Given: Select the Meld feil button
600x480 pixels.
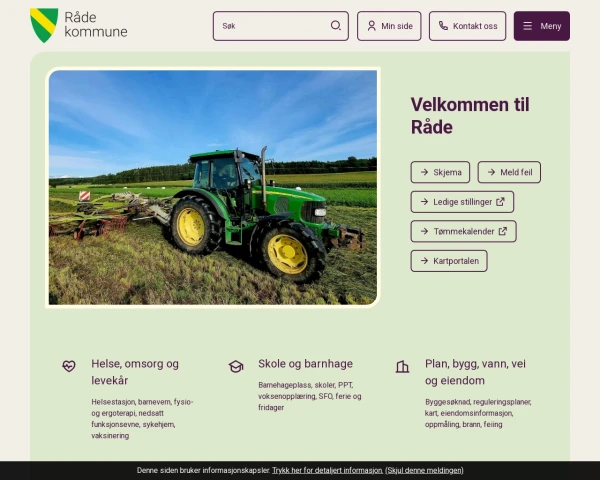Looking at the screenshot, I should tap(509, 172).
